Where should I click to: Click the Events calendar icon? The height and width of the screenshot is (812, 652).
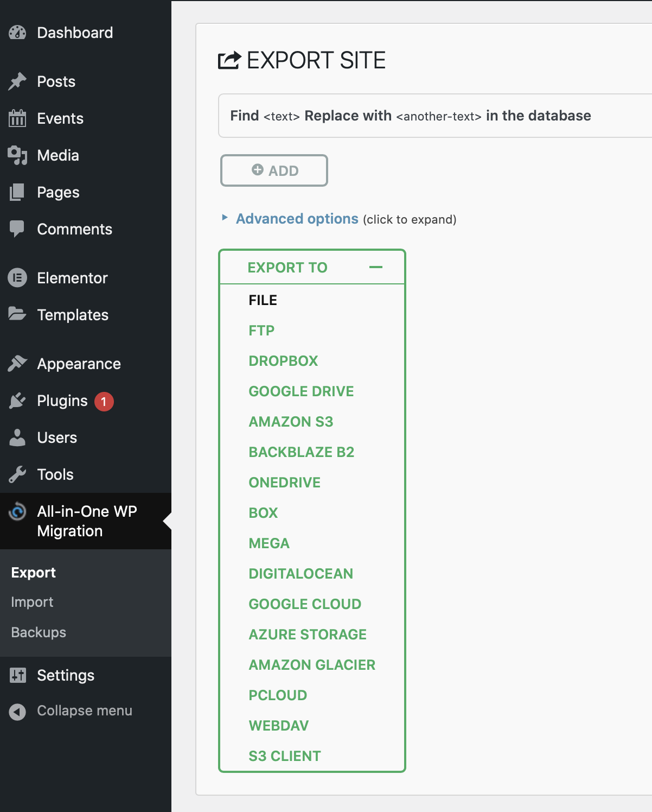click(17, 118)
